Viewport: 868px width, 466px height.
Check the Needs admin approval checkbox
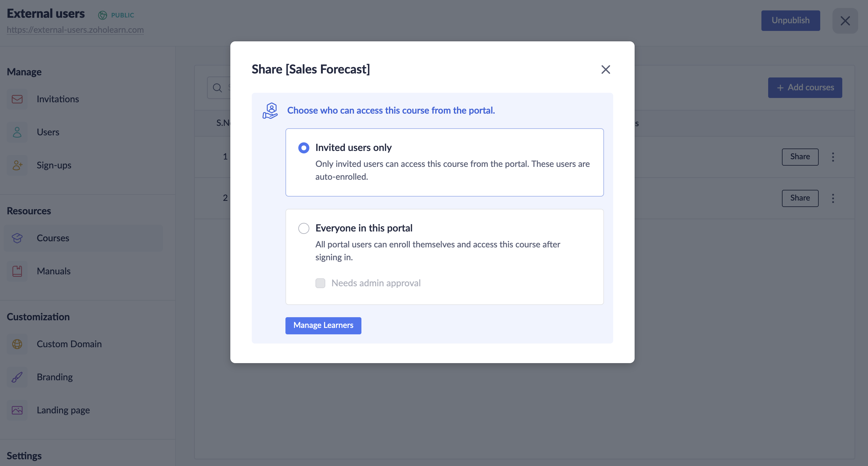pyautogui.click(x=320, y=283)
